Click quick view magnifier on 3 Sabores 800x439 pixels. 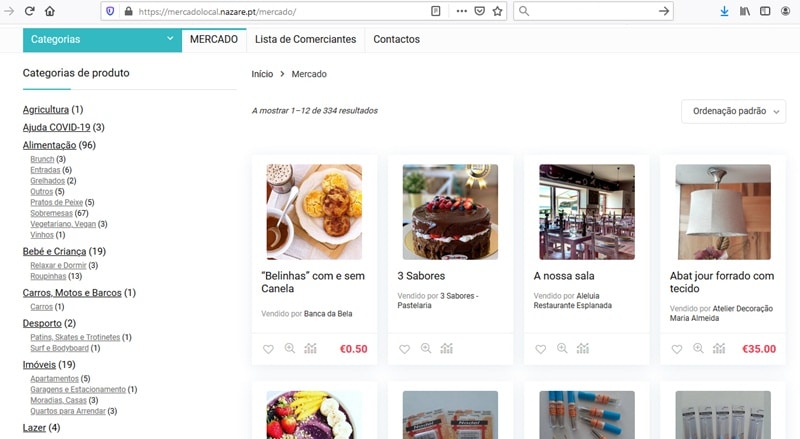[x=426, y=349]
